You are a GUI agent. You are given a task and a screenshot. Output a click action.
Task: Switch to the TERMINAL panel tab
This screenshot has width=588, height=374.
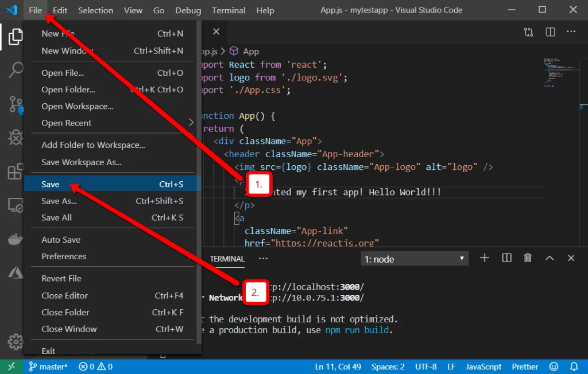coord(227,259)
